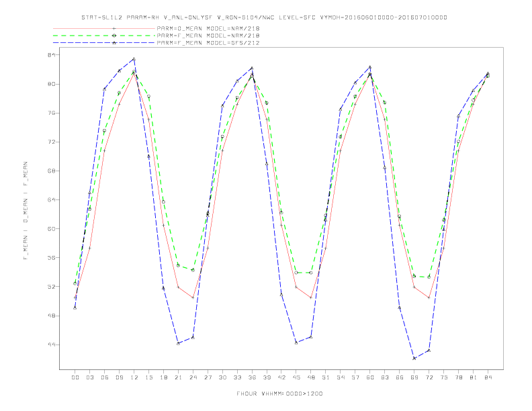Click the blue GFS triangle marker at hour 21

[x=178, y=343]
